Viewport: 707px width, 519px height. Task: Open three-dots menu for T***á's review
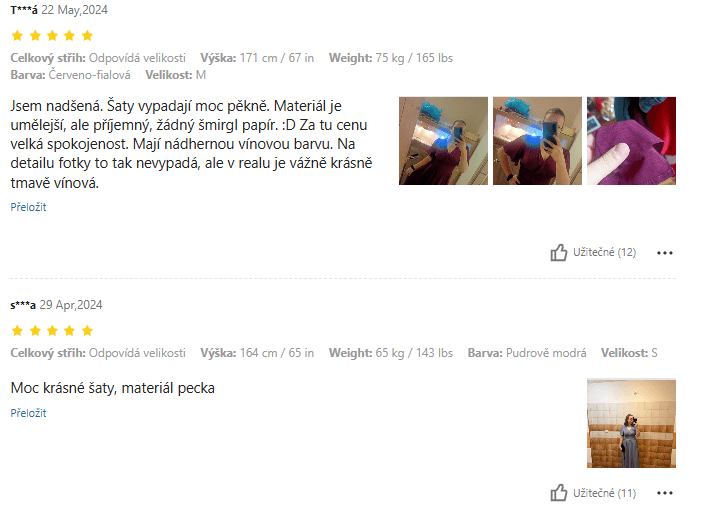pyautogui.click(x=665, y=253)
